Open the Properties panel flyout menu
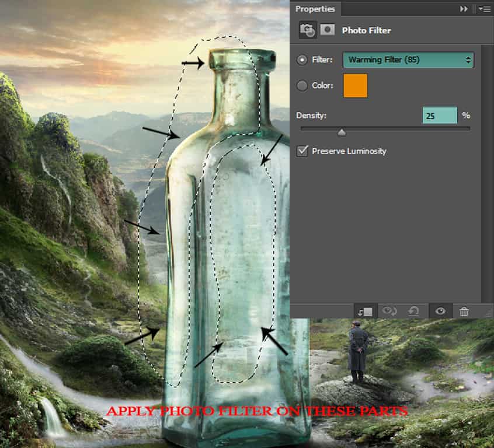Image resolution: width=494 pixels, height=448 pixels. tap(484, 9)
